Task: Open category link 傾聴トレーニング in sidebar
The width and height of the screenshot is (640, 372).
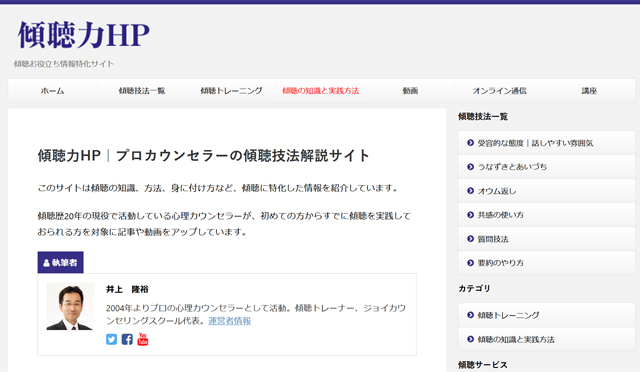Action: 547,315
